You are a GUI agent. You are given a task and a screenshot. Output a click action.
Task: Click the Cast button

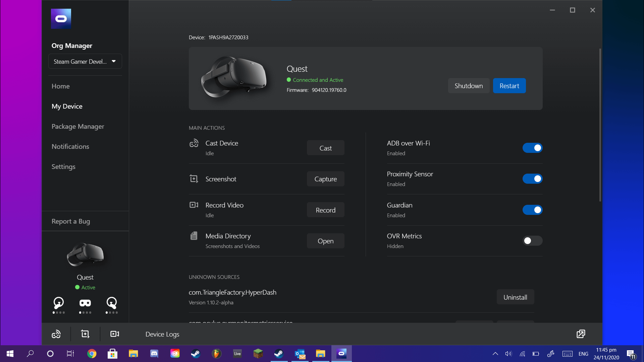click(325, 148)
